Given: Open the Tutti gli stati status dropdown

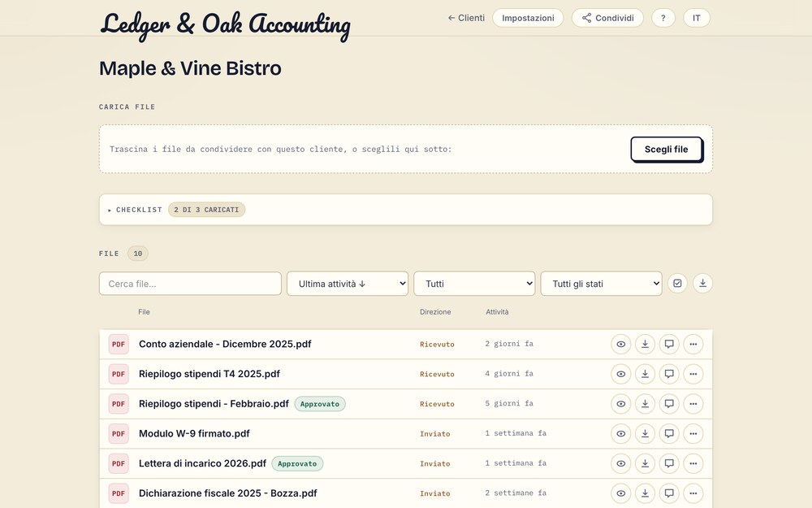Looking at the screenshot, I should 601,284.
